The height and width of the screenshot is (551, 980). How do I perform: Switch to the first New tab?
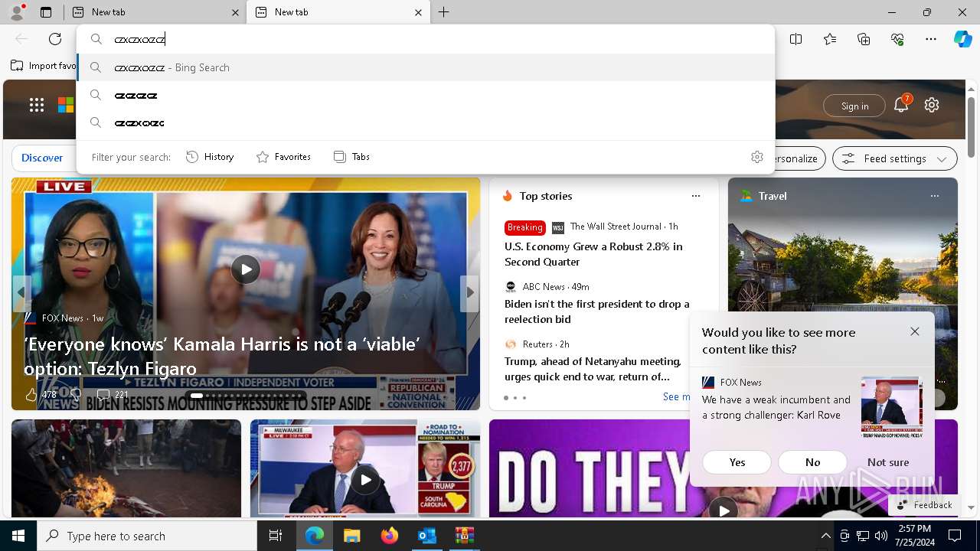coord(154,12)
